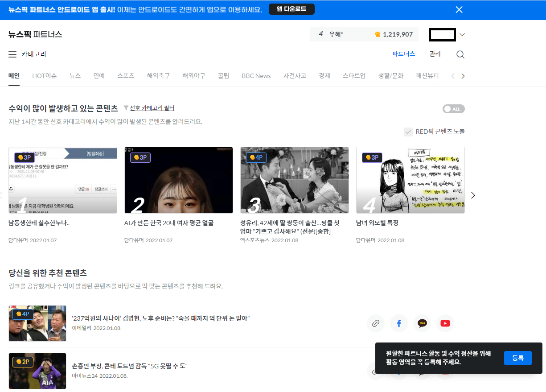Open the 손흥민 부상 article thumbnail
546x392 pixels.
click(x=37, y=371)
